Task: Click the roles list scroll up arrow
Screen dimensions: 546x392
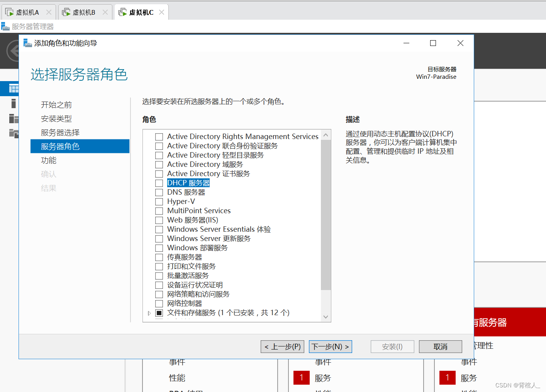Action: pos(326,135)
